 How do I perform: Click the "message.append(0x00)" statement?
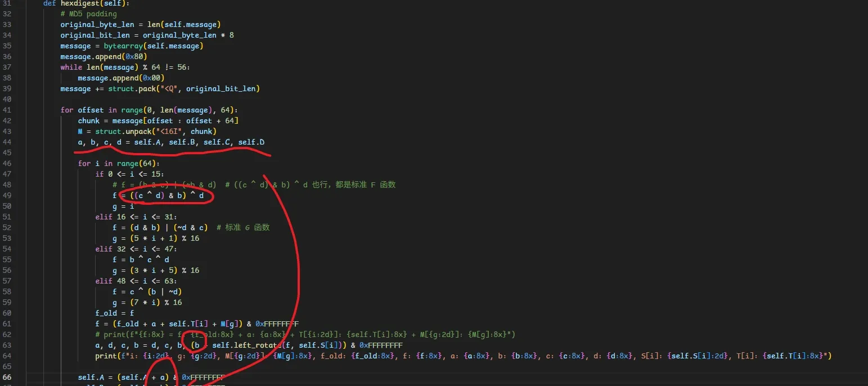click(x=121, y=78)
